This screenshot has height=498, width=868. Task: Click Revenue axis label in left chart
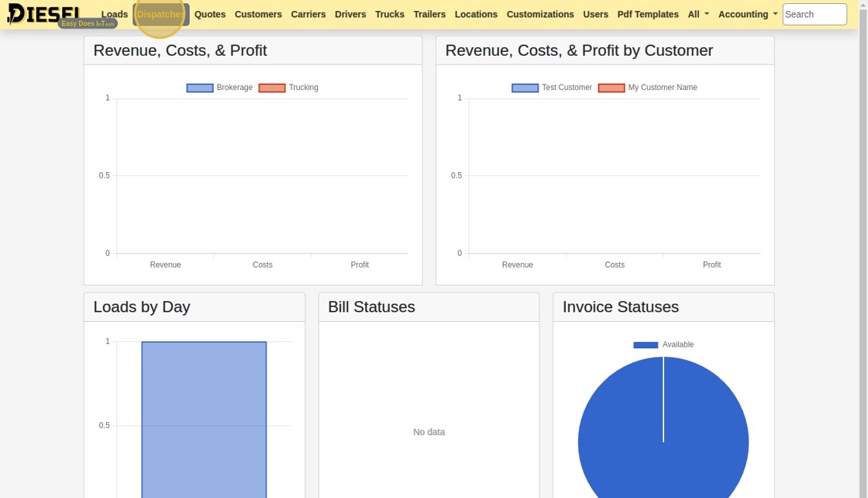[166, 265]
